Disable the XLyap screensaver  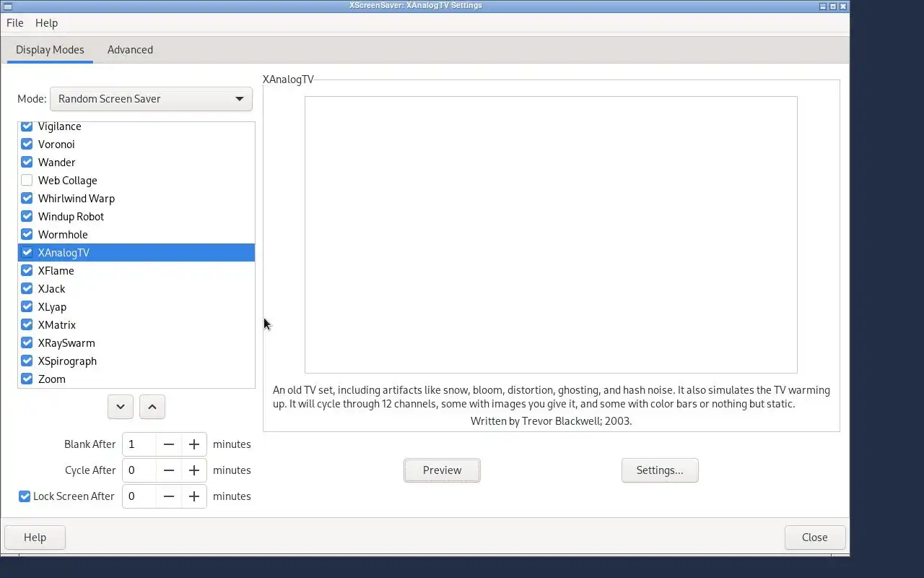tap(27, 307)
